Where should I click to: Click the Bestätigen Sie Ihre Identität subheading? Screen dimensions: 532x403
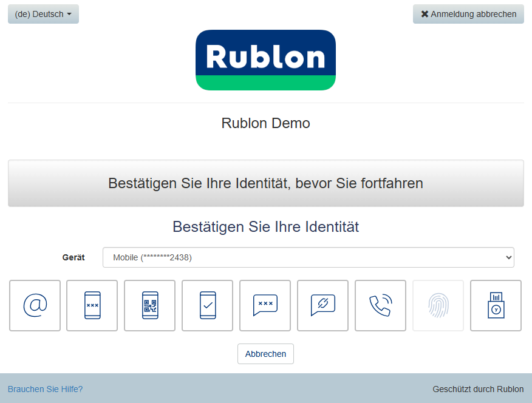265,227
